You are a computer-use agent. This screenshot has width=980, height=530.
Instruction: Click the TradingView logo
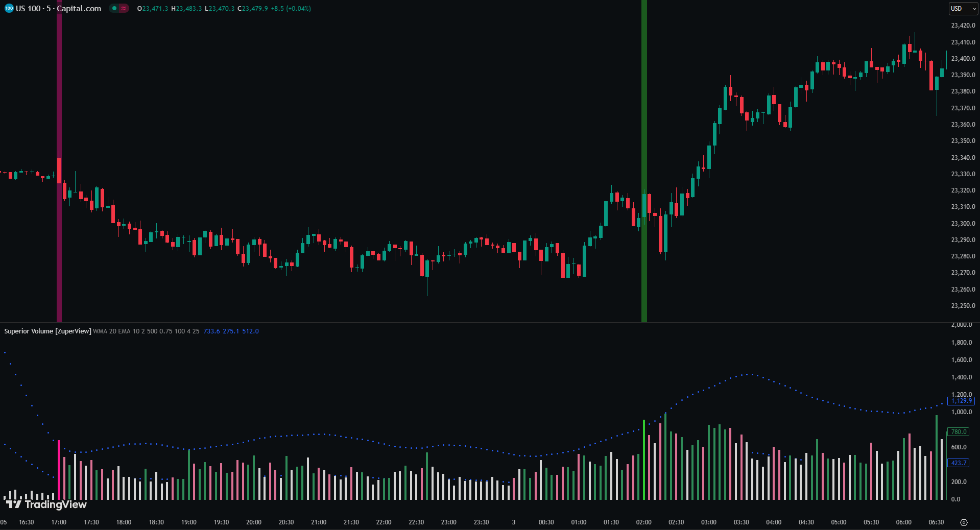[46, 504]
